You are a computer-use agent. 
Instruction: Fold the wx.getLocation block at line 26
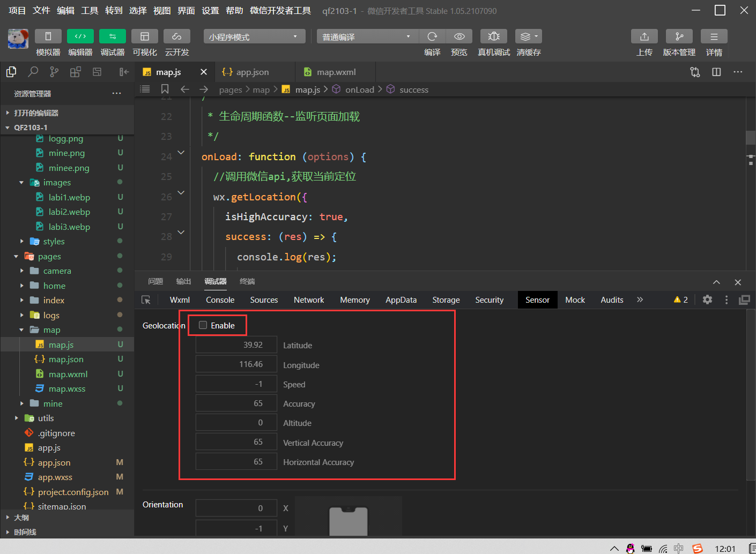pyautogui.click(x=181, y=193)
